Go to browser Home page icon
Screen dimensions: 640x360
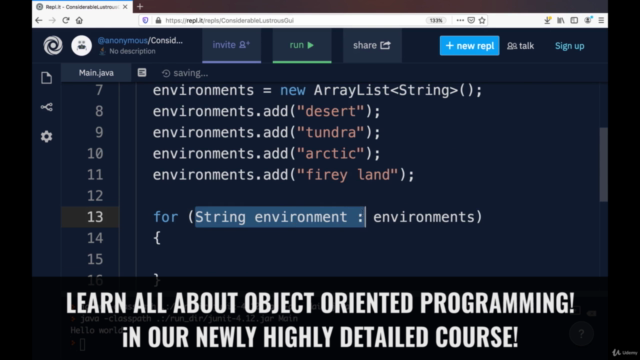tap(79, 20)
